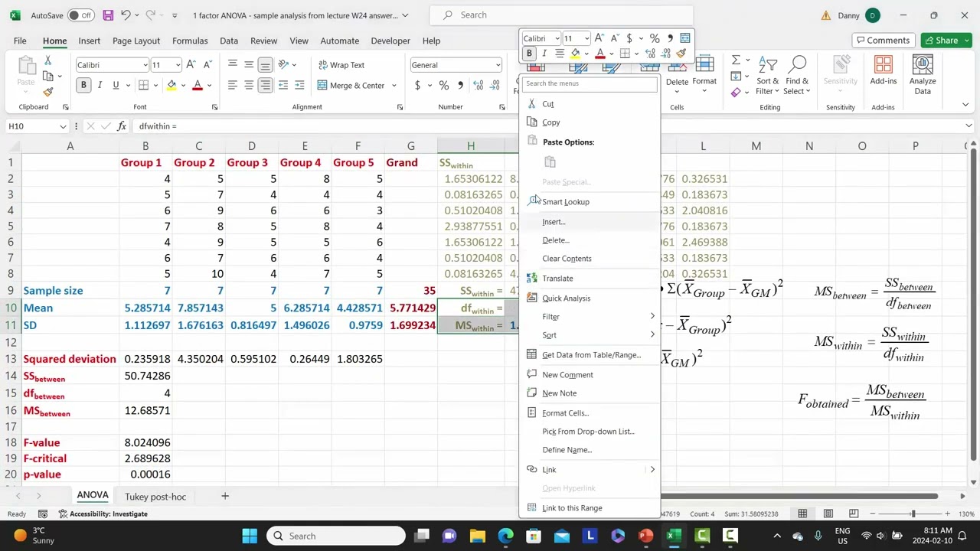
Task: Click the ribbon yellow Fill Color swatch
Action: point(171,86)
